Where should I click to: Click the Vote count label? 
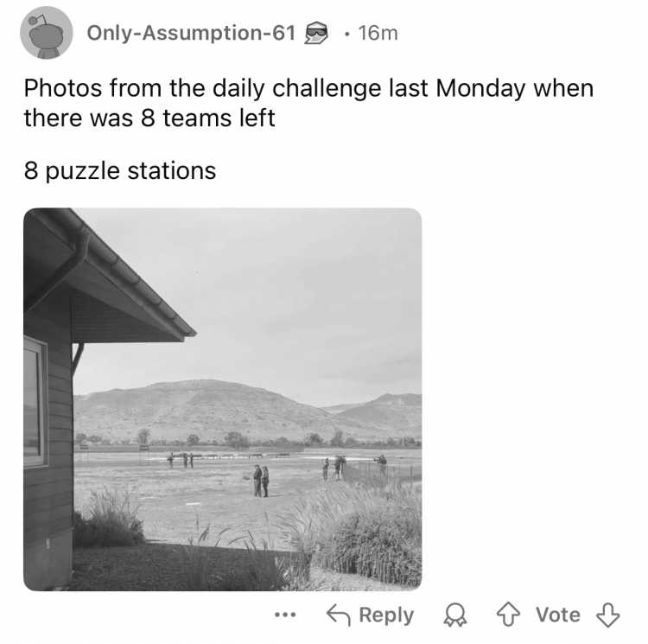558,615
